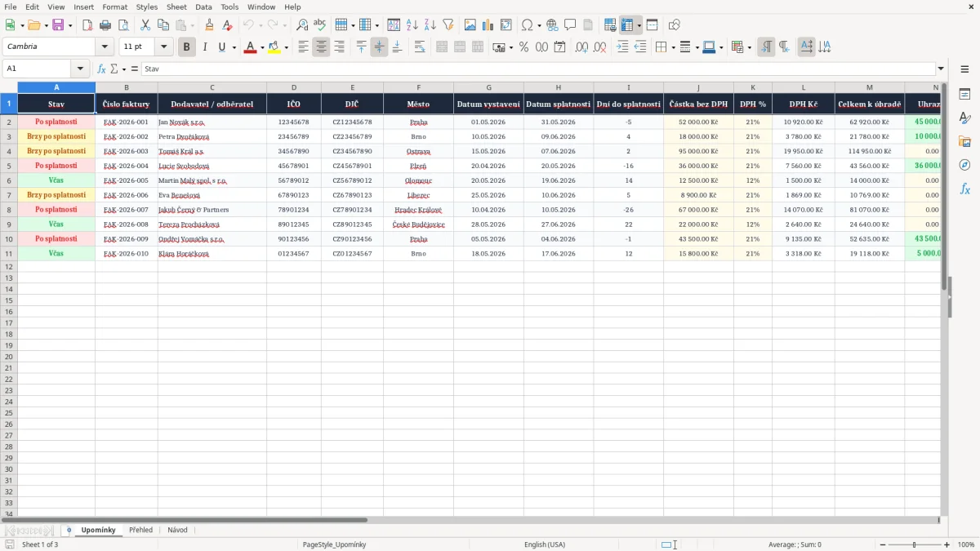Select cell FAK-2026-005
980x551 pixels.
tap(126, 180)
